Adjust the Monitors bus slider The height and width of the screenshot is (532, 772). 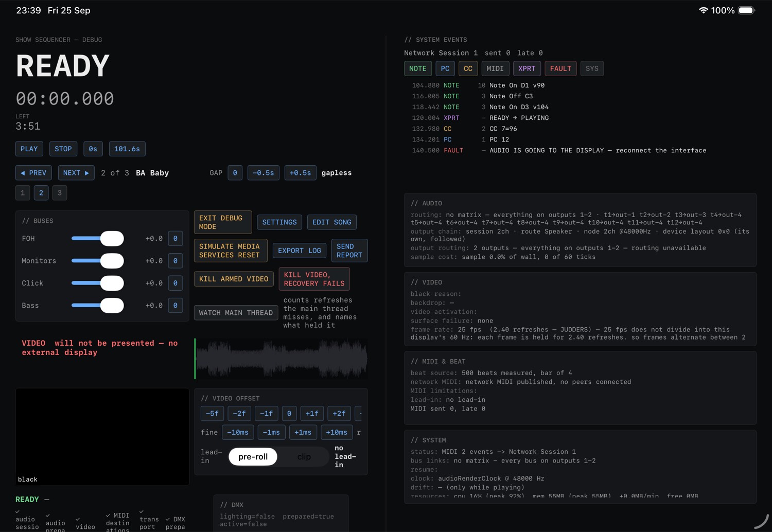point(98,261)
